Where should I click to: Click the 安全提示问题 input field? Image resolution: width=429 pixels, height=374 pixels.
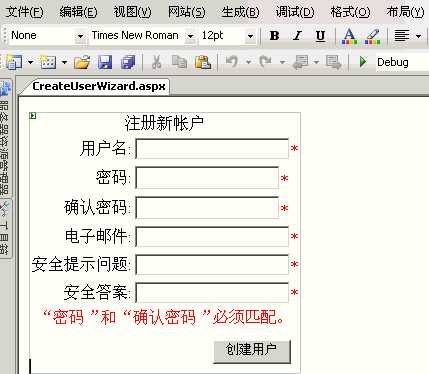[212, 264]
